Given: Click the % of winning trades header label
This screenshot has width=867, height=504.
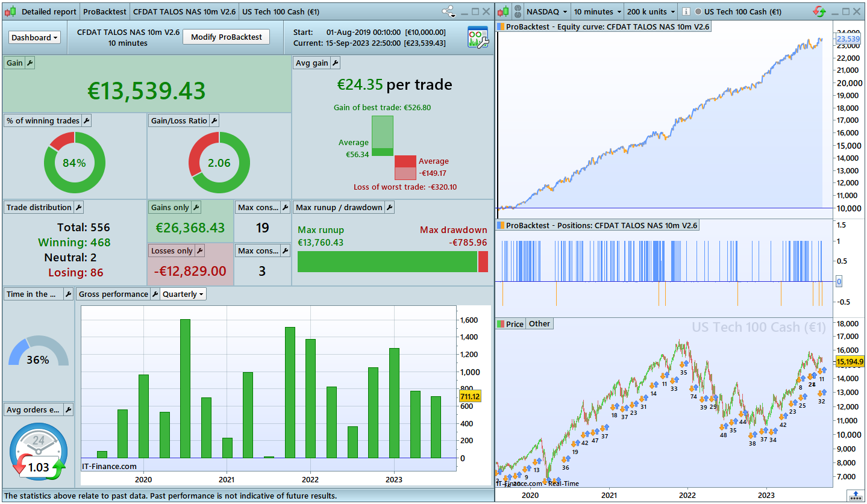Looking at the screenshot, I should coord(43,120).
